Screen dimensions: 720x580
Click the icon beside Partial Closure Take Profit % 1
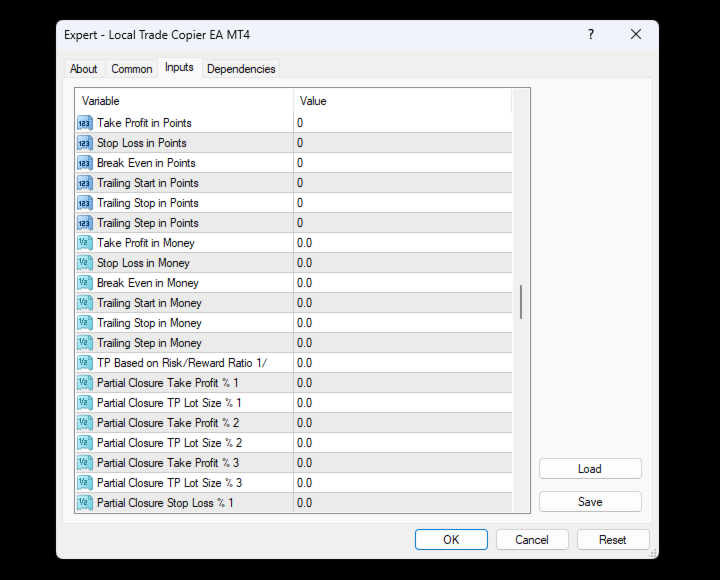(85, 383)
